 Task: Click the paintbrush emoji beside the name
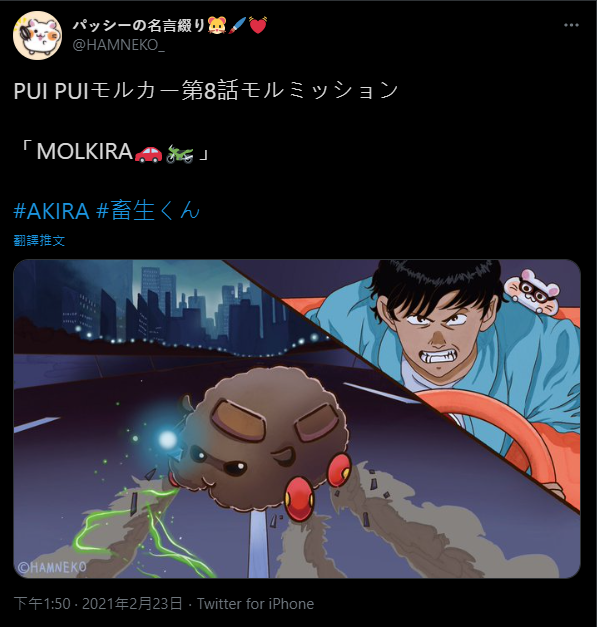coord(238,25)
